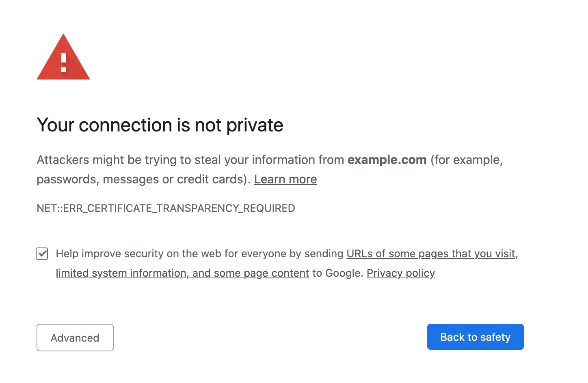Click the NET::ERR_CERTIFICATE_TRANSPARENCY_REQUIRED error code
588x383 pixels.
coord(166,208)
